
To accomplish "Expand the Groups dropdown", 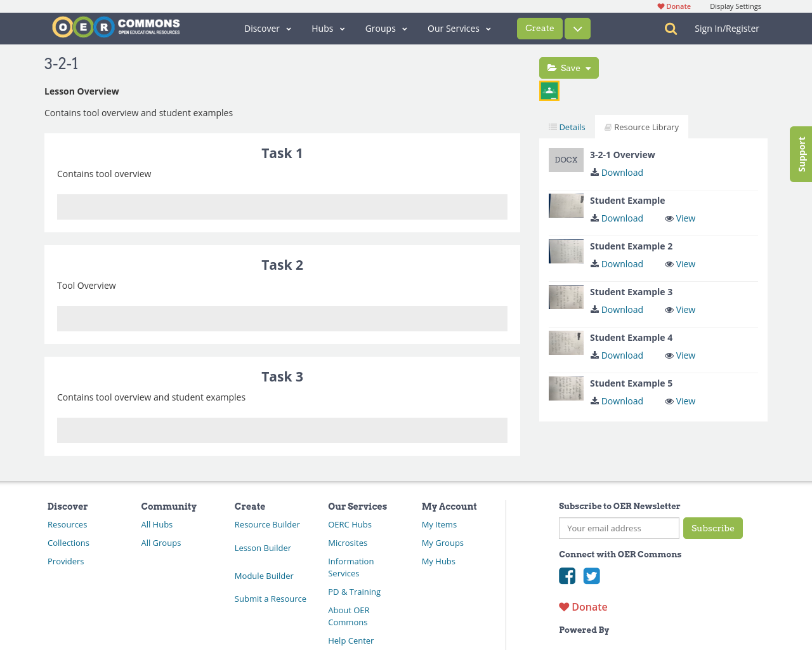I will point(384,29).
